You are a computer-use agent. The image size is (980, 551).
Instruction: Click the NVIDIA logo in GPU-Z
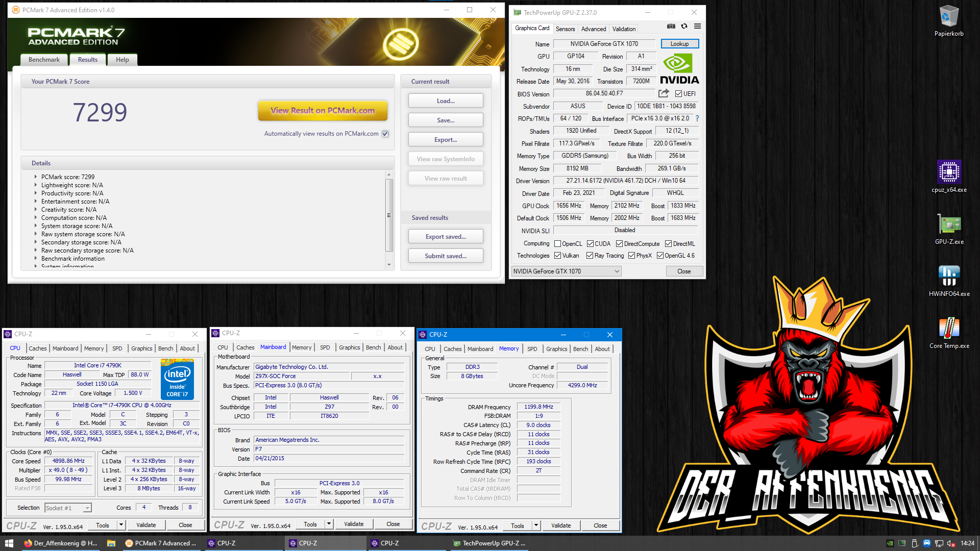679,69
